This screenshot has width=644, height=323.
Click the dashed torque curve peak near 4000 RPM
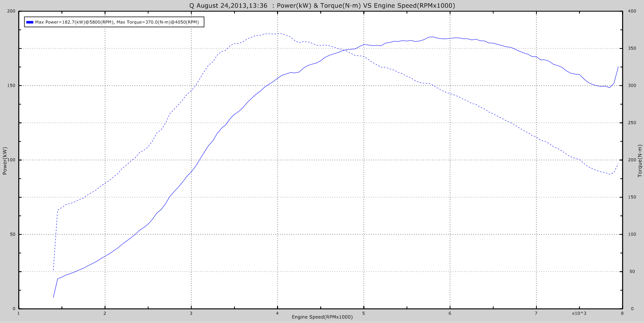280,33
